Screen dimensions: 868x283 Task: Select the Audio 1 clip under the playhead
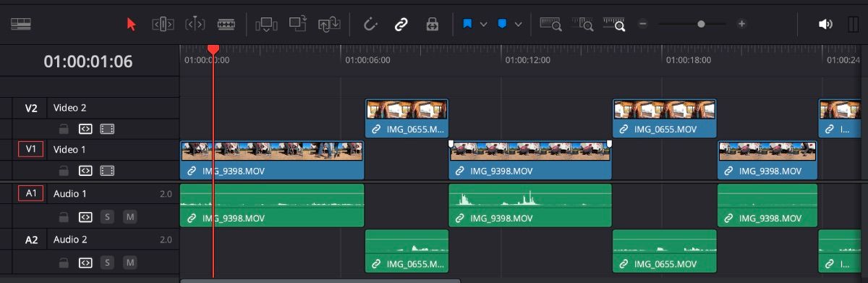click(x=271, y=205)
